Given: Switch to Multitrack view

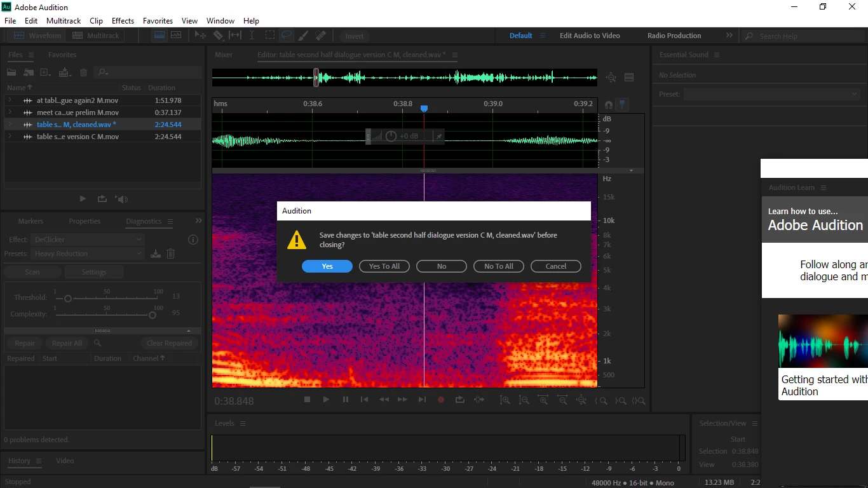Looking at the screenshot, I should click(95, 36).
